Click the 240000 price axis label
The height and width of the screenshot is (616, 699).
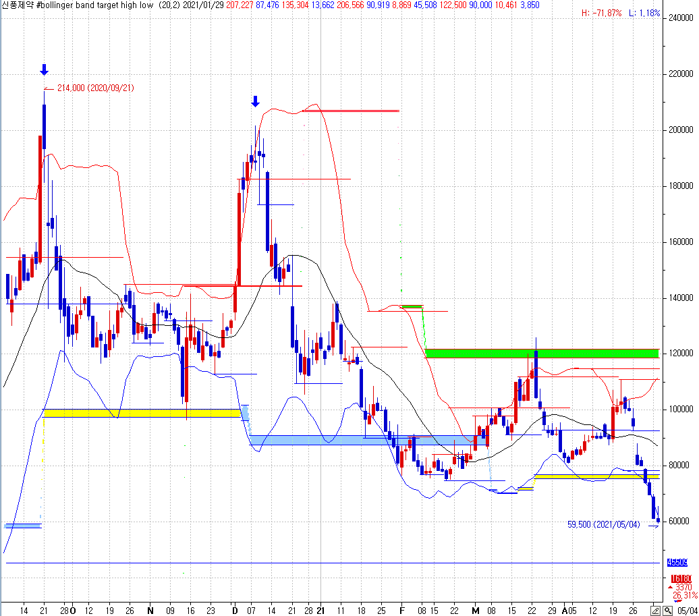tap(681, 18)
